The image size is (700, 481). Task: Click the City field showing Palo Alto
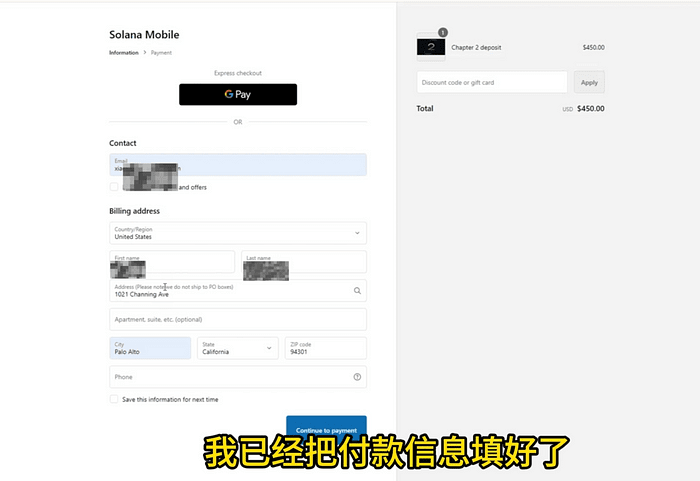[x=150, y=348]
